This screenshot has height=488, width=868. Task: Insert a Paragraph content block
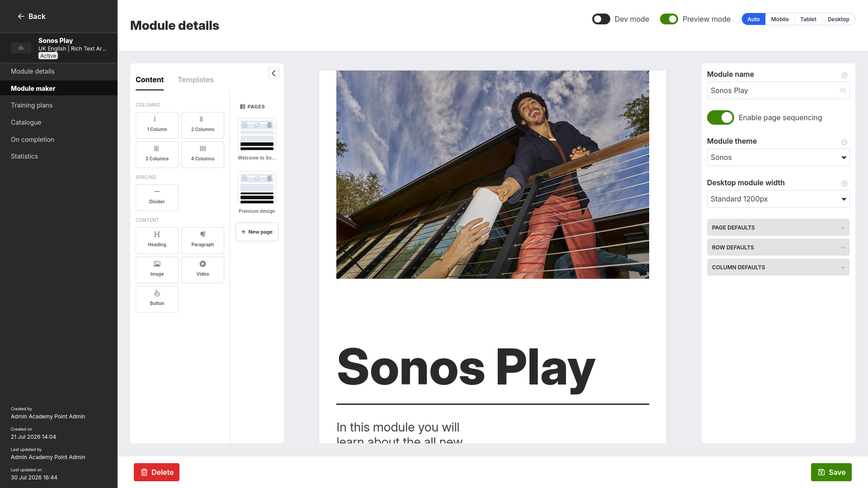[203, 240]
